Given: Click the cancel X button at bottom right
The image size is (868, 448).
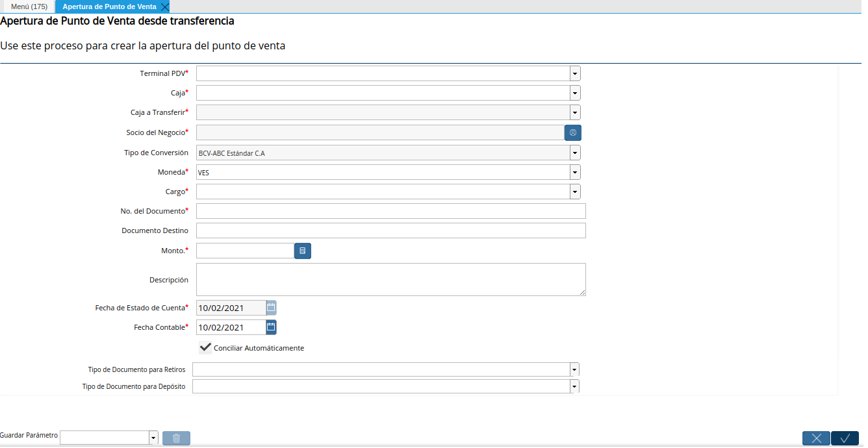Looking at the screenshot, I should pyautogui.click(x=816, y=438).
